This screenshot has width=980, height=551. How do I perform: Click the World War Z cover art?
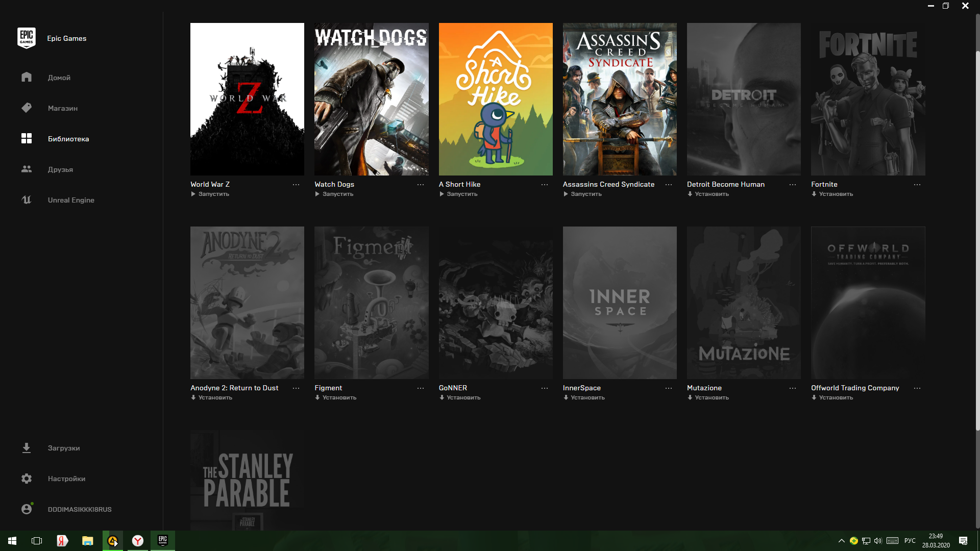(x=247, y=99)
